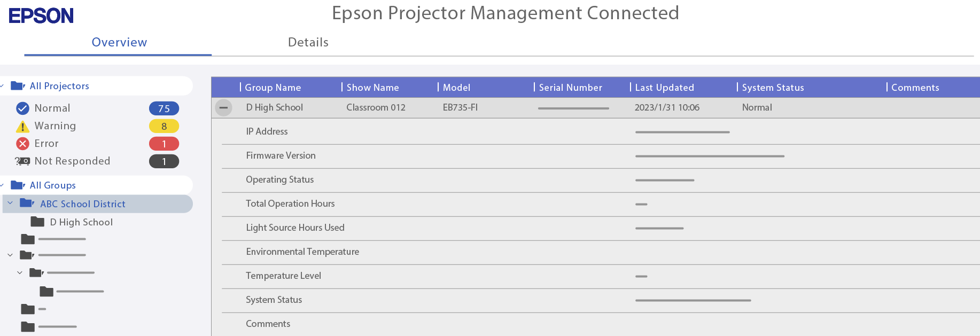Select D High School in the group tree
980x336 pixels.
pyautogui.click(x=81, y=222)
